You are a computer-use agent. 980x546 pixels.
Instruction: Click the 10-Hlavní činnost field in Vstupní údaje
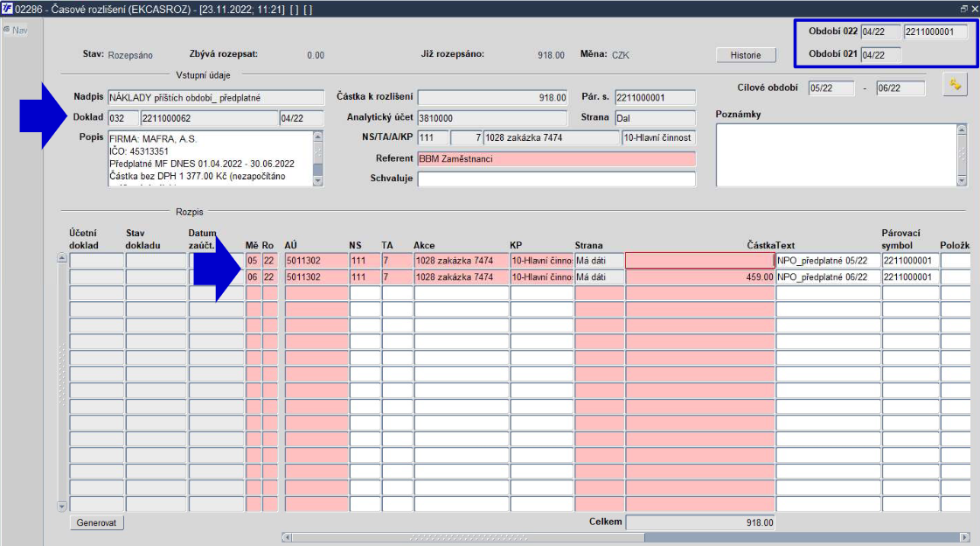coord(659,137)
